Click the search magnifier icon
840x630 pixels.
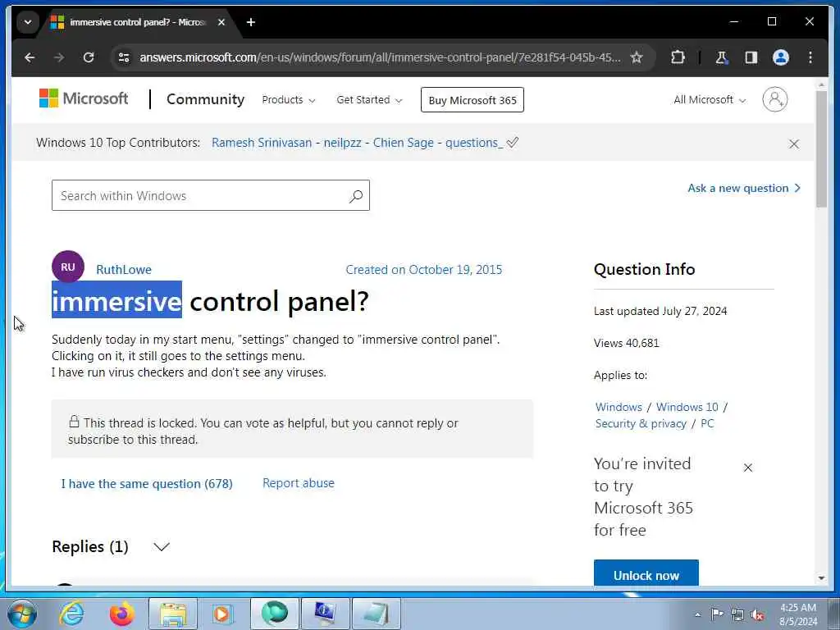356,196
